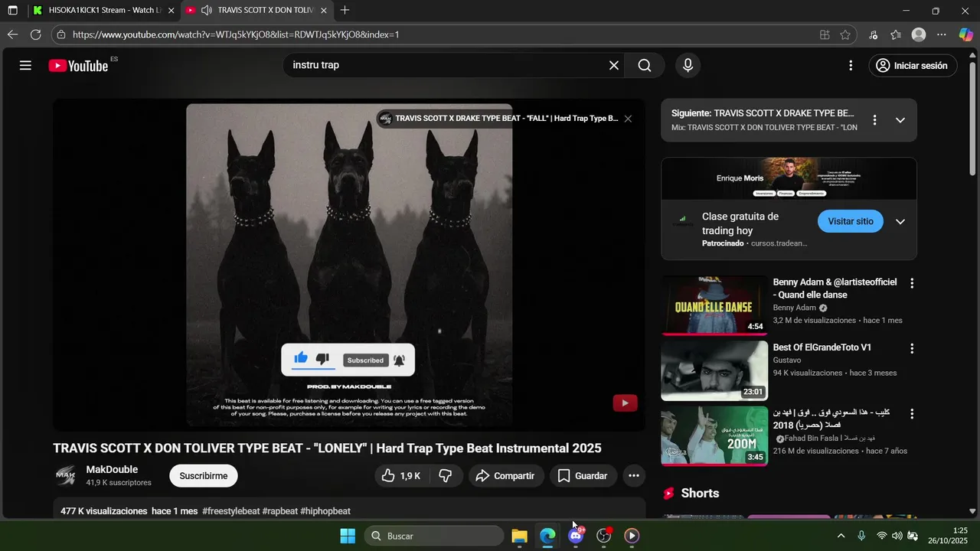Click Visitar sitio on the ad
The width and height of the screenshot is (980, 551).
point(851,221)
